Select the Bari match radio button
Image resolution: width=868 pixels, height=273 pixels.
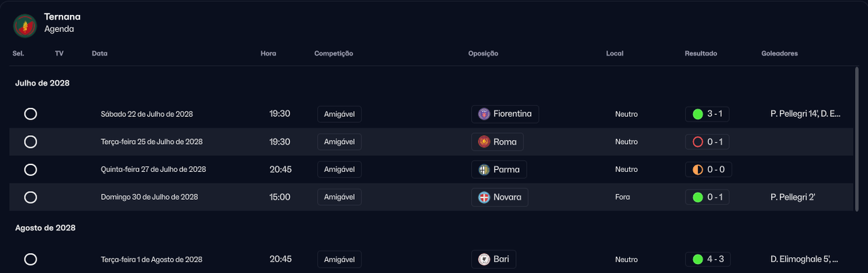31,259
